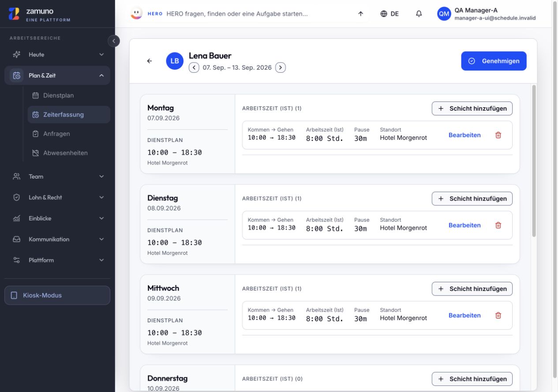Open the Abwesenheiten menu item
Viewport: 558px width, 392px height.
tap(69, 153)
